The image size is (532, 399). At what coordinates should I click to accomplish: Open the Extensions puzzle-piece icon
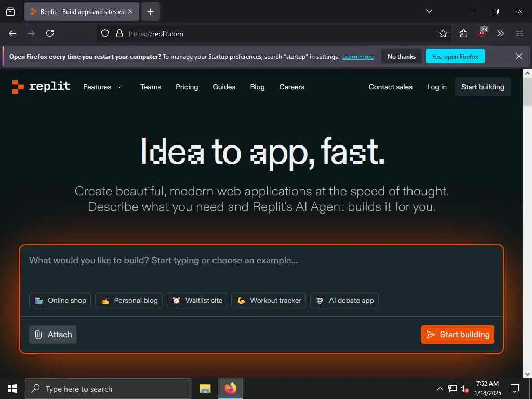tap(463, 33)
